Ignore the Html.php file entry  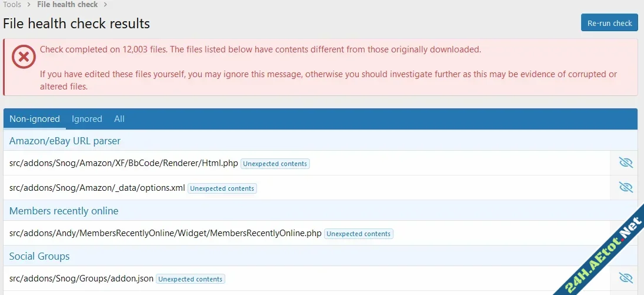[x=626, y=163]
